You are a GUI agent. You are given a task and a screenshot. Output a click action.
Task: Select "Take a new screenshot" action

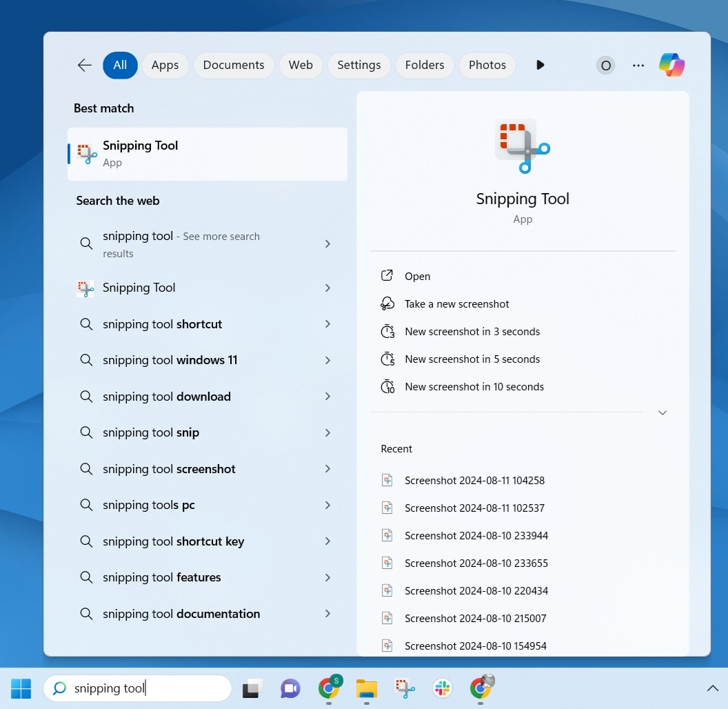(456, 304)
